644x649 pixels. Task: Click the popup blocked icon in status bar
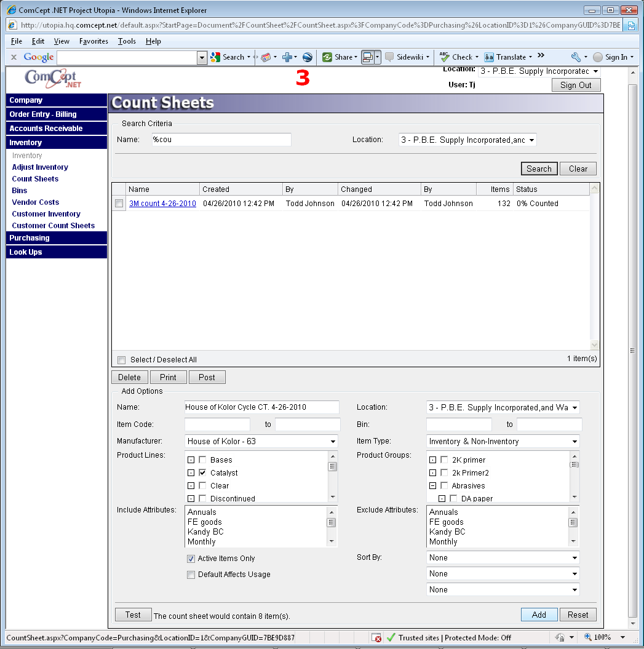376,638
